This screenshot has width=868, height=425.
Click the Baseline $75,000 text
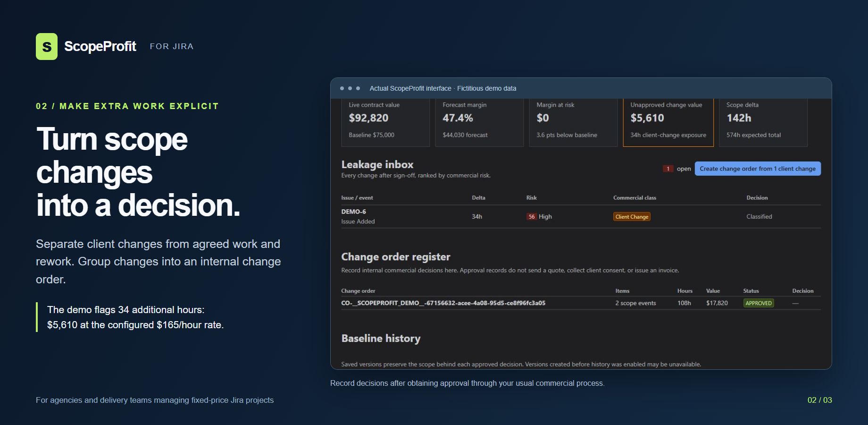371,135
